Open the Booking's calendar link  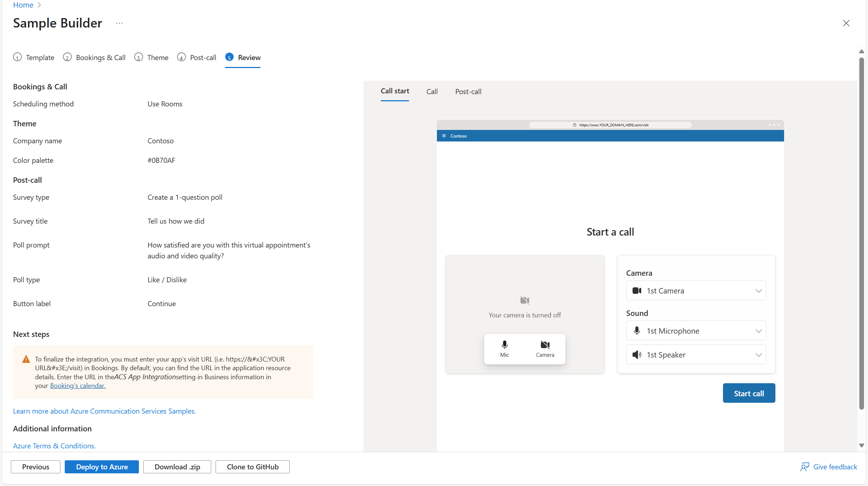click(x=77, y=385)
